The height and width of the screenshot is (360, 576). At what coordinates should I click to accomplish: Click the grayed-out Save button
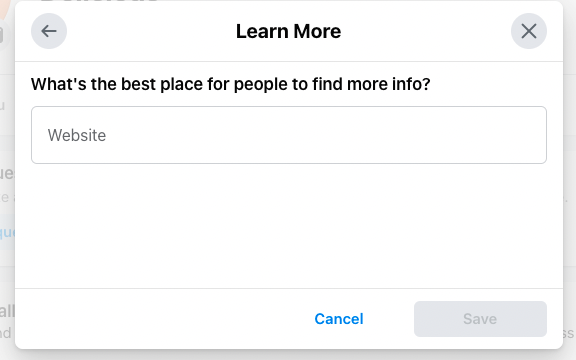480,319
